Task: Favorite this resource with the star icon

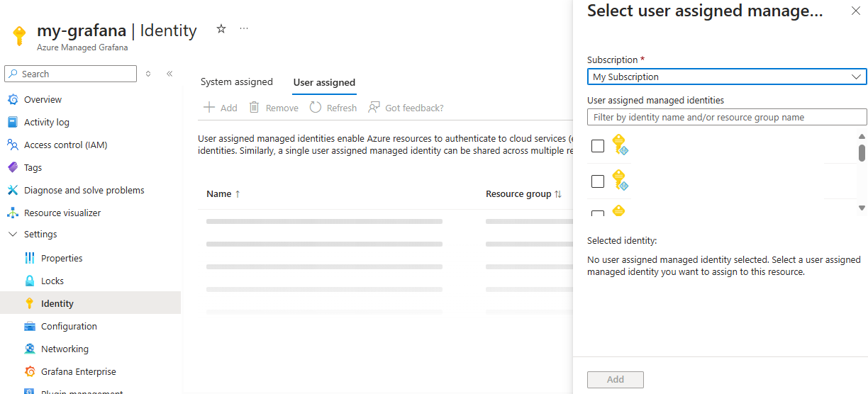Action: click(221, 29)
